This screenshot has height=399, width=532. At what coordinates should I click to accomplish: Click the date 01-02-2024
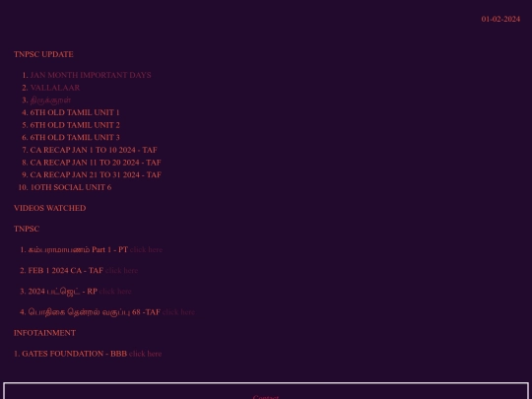tap(500, 19)
